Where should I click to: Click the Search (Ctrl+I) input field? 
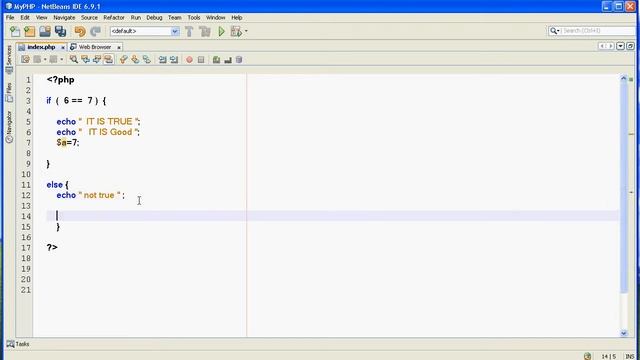point(598,31)
